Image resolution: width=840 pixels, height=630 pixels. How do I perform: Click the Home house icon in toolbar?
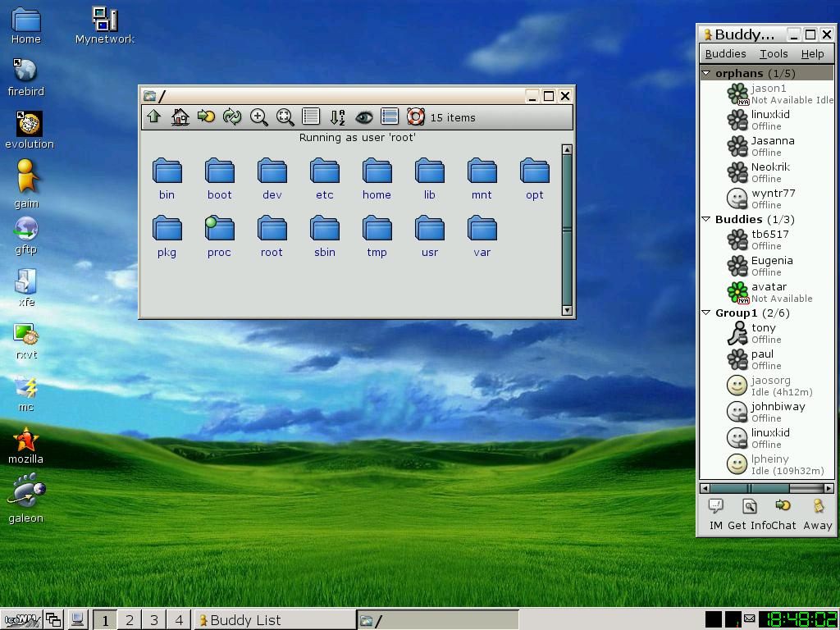coord(180,117)
